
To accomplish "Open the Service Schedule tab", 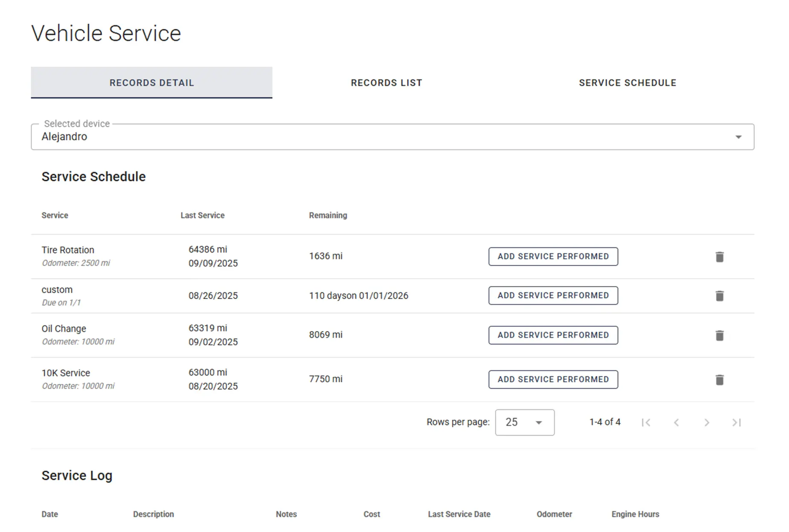I will [x=627, y=82].
